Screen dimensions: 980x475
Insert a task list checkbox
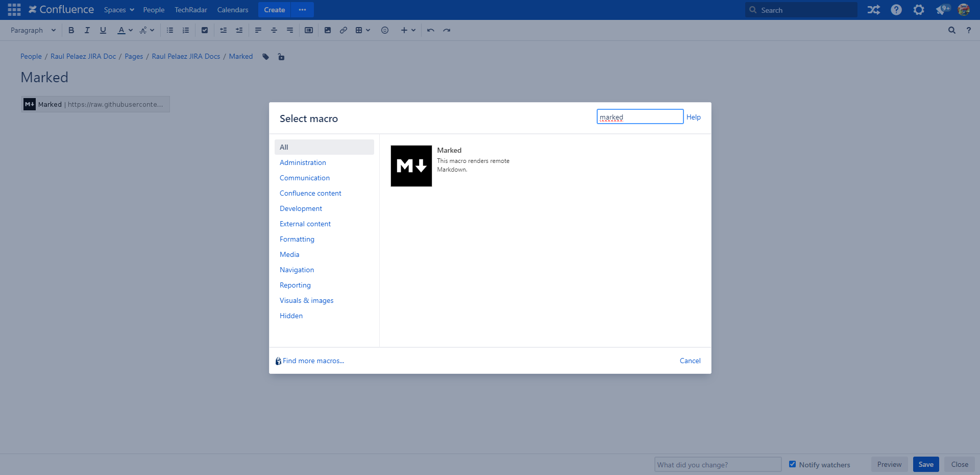[x=205, y=30]
